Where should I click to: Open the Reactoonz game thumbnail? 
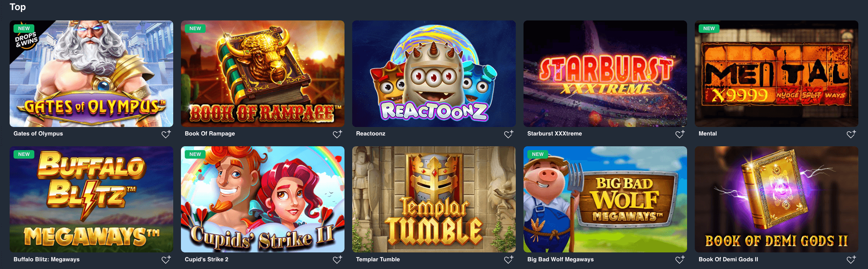coord(434,74)
